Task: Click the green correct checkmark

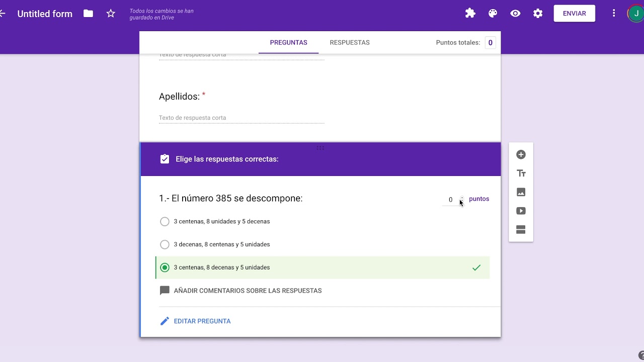Action: pyautogui.click(x=476, y=267)
